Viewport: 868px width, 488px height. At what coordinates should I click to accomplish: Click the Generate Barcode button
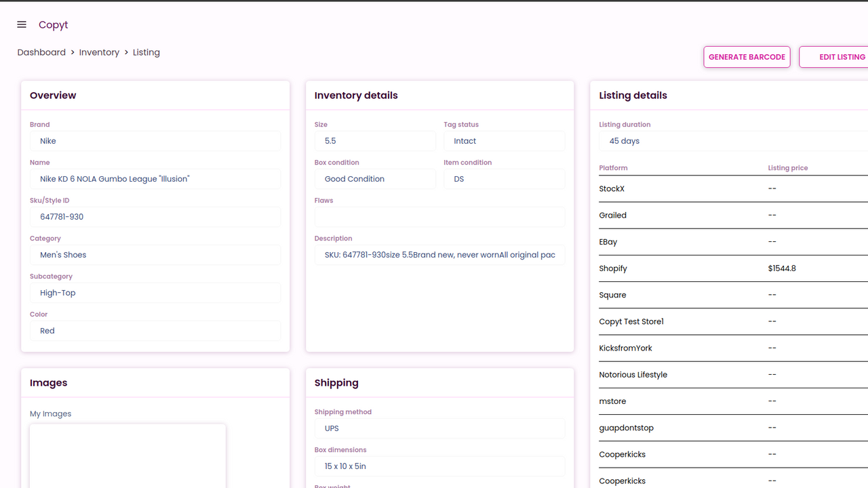(x=747, y=57)
